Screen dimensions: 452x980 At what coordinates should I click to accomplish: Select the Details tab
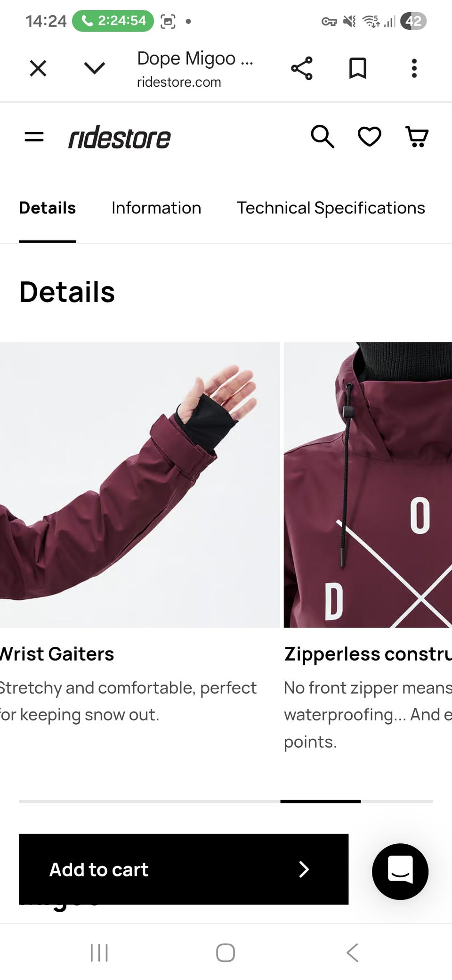(x=48, y=208)
